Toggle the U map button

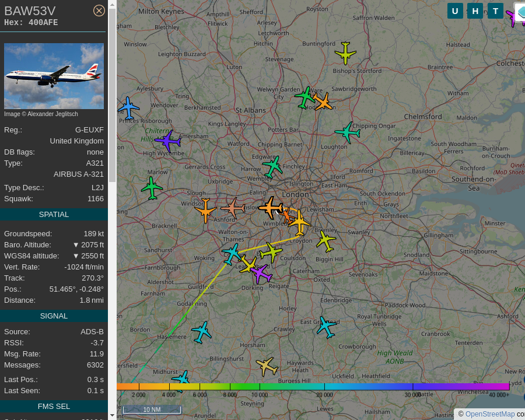pos(455,11)
